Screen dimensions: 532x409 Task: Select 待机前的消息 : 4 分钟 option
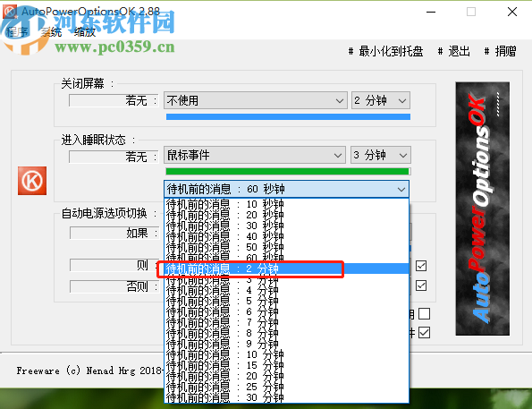287,290
